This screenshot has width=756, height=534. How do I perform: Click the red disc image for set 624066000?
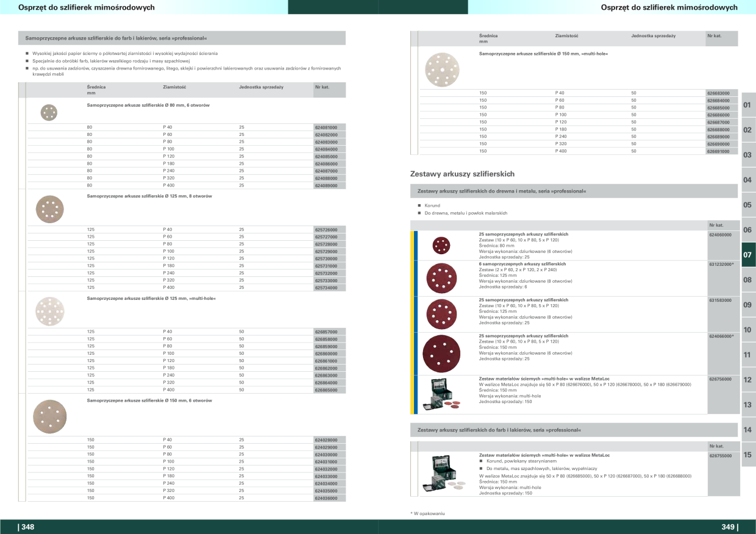[x=441, y=354]
